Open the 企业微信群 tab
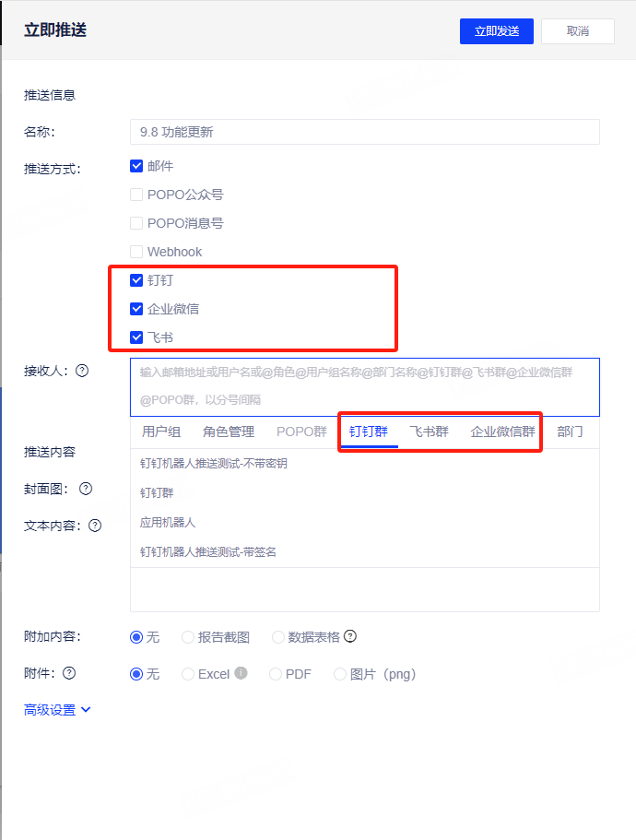 (502, 432)
